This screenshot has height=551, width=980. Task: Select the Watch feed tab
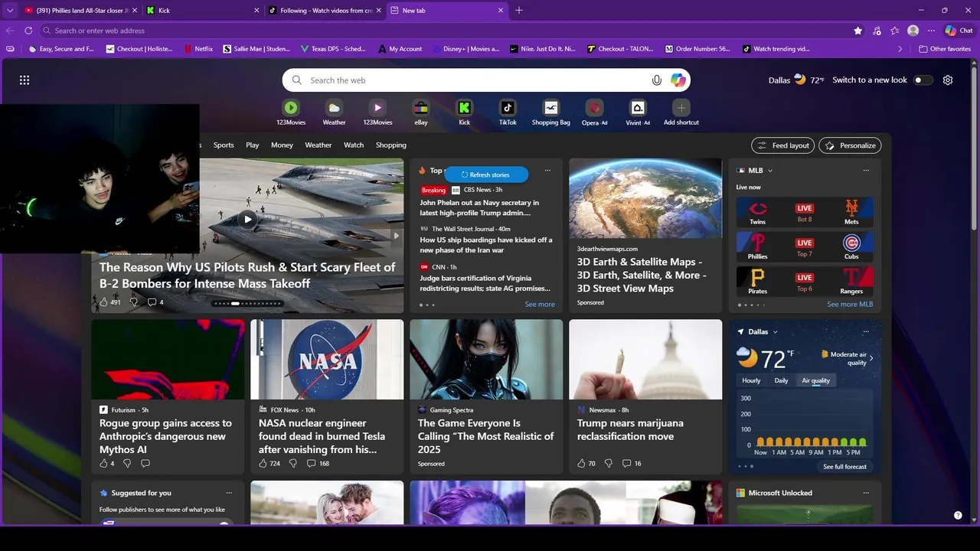(354, 145)
